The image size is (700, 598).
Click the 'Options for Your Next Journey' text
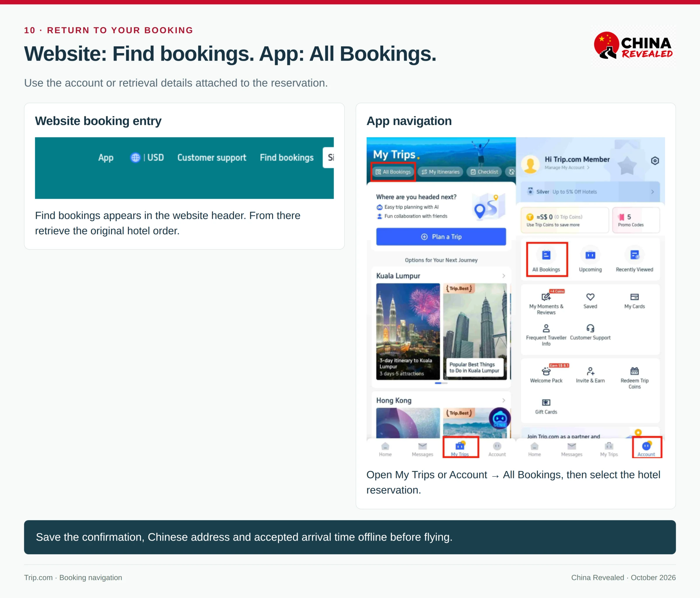point(441,260)
